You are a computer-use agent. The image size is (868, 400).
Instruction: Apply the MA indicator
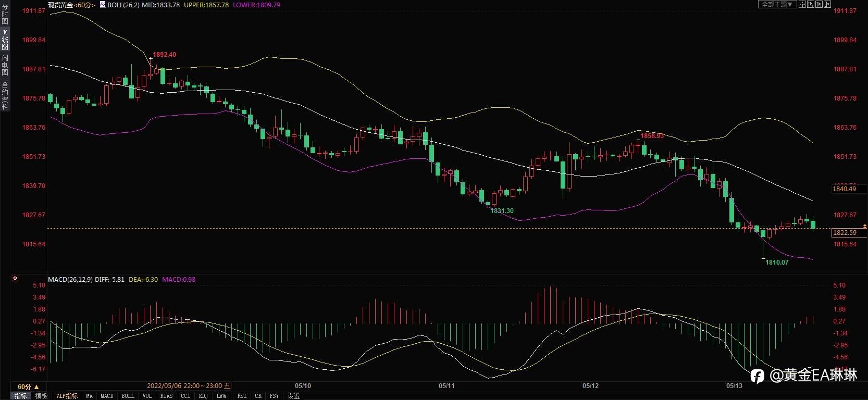(x=89, y=396)
